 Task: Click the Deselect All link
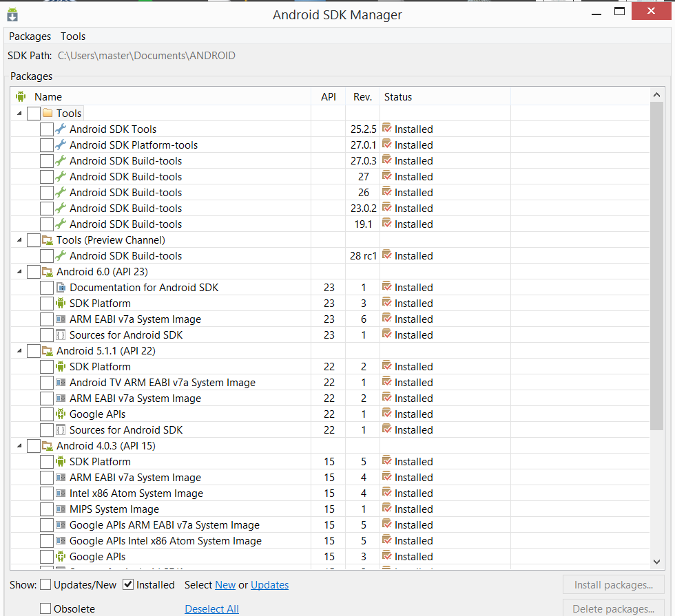(x=211, y=608)
